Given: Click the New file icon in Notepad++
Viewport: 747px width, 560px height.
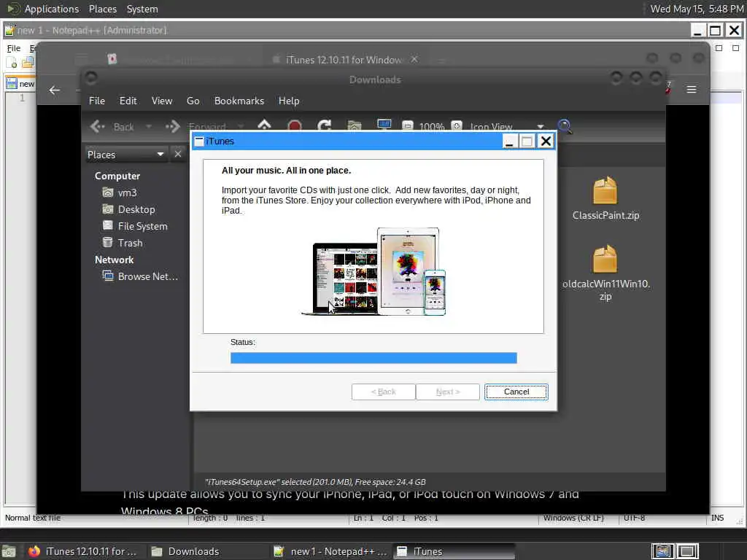Looking at the screenshot, I should coord(12,63).
